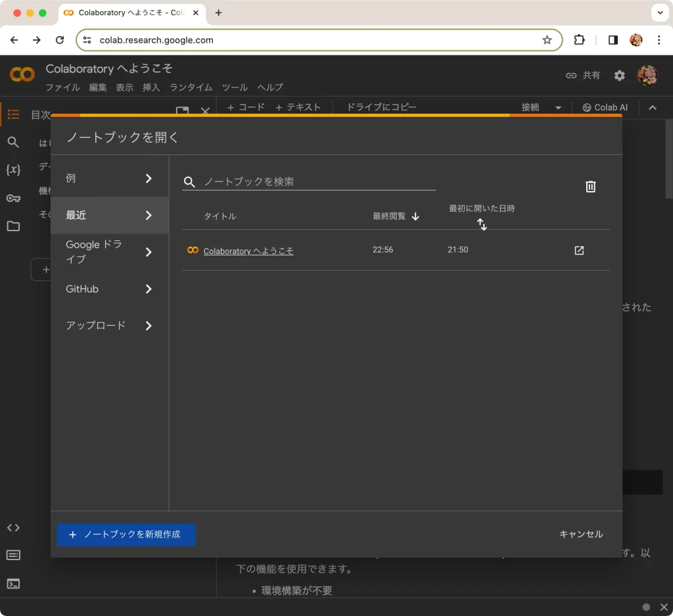Image resolution: width=673 pixels, height=616 pixels.
Task: Expand the 例 section
Action: tap(110, 179)
